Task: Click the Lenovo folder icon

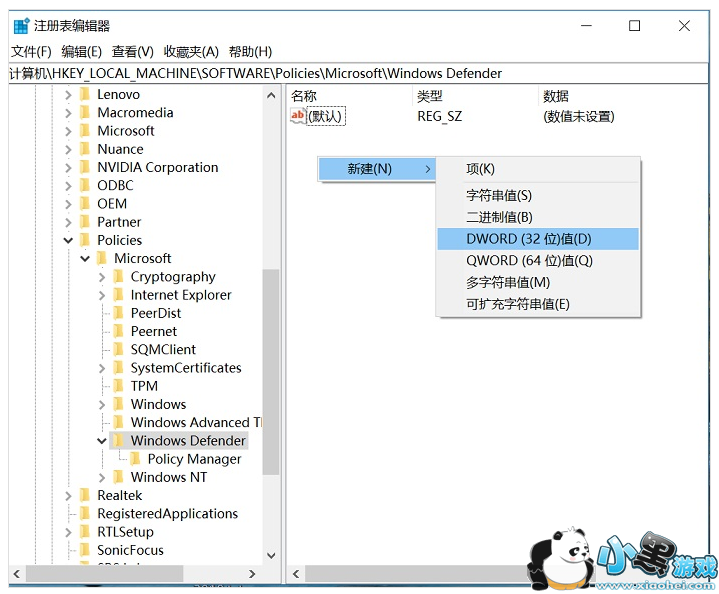Action: click(85, 94)
